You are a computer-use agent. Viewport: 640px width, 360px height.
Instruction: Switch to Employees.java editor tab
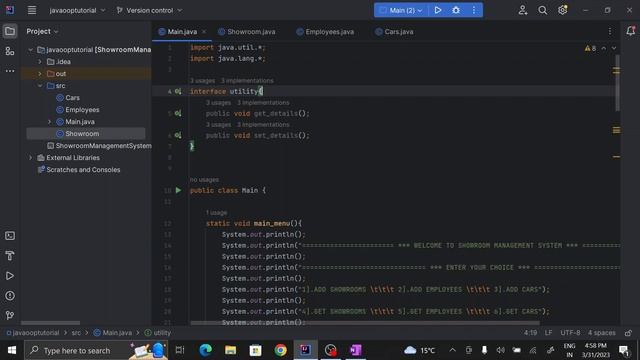[x=325, y=31]
